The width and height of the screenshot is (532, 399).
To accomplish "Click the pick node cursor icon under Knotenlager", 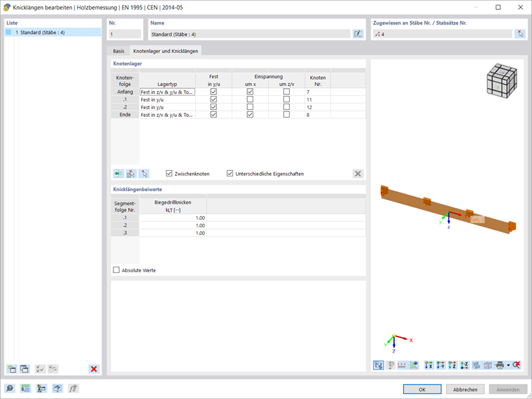I will pyautogui.click(x=144, y=174).
